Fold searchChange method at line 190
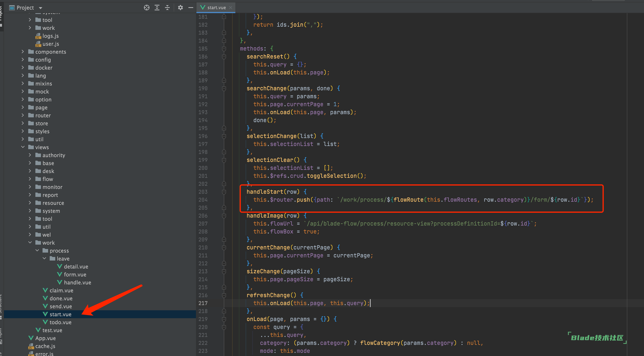Screen dimensions: 644x356 click(x=224, y=88)
